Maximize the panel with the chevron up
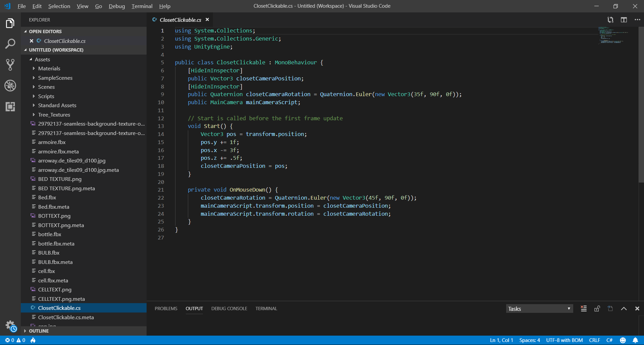The height and width of the screenshot is (345, 644). click(624, 308)
